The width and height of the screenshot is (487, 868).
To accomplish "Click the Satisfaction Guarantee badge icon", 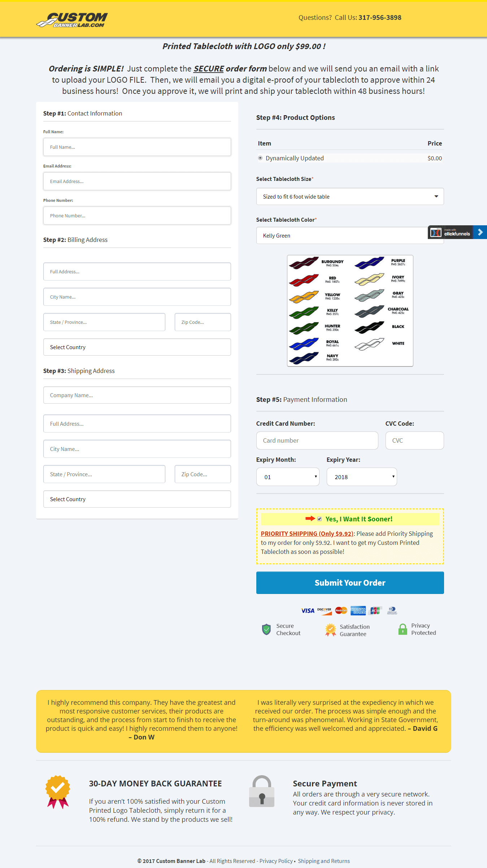I will 330,630.
